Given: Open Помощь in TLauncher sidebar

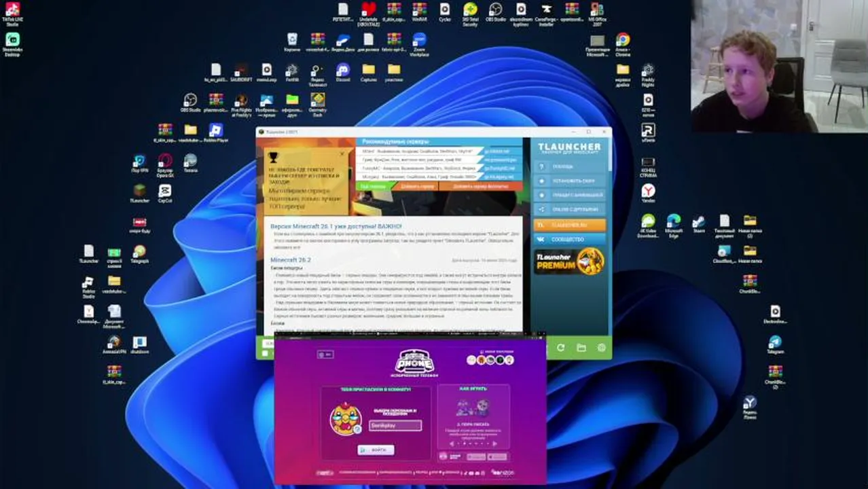Looking at the screenshot, I should 569,166.
